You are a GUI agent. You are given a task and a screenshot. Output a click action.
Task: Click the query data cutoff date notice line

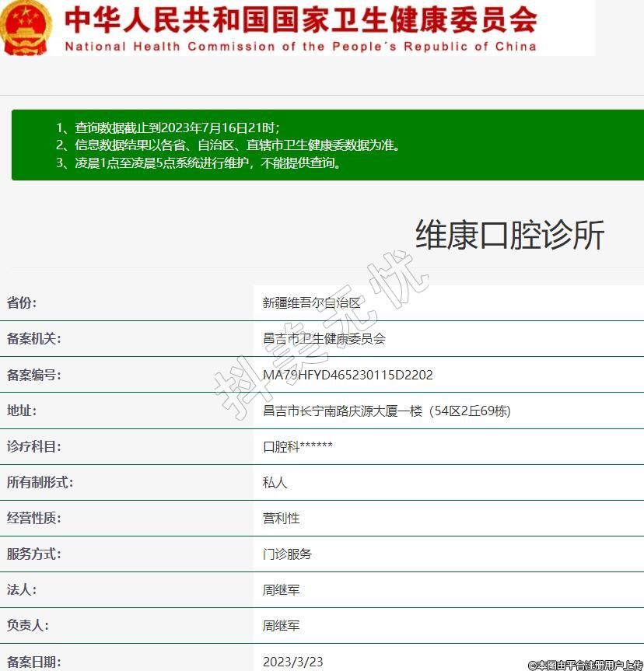167,128
